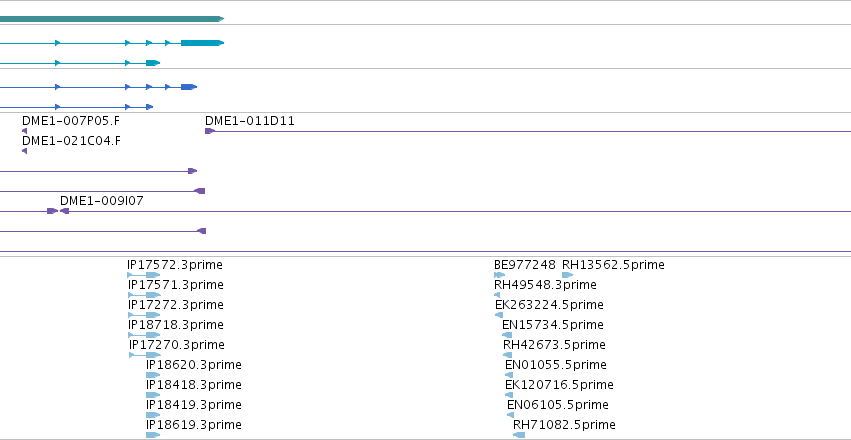This screenshot has height=440, width=851.
Task: Select the wide final exon of the first cyan transcript
Action: [202, 43]
